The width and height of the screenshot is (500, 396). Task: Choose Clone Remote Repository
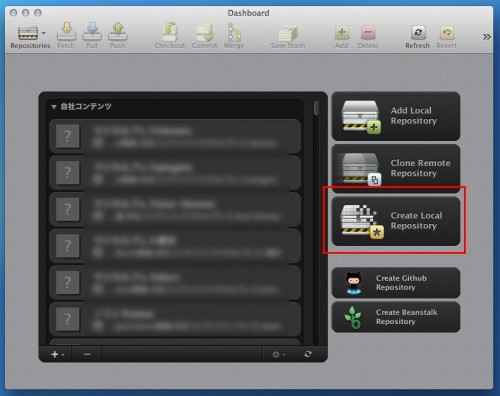point(396,168)
